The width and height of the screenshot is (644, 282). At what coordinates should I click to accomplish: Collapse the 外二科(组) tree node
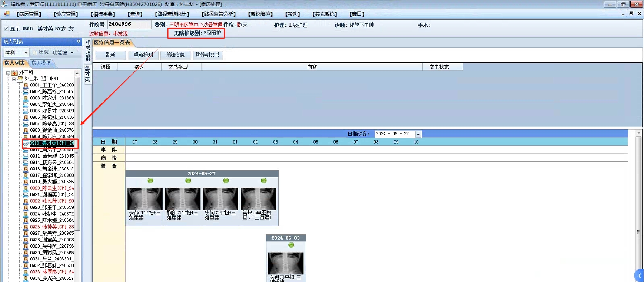click(x=14, y=79)
